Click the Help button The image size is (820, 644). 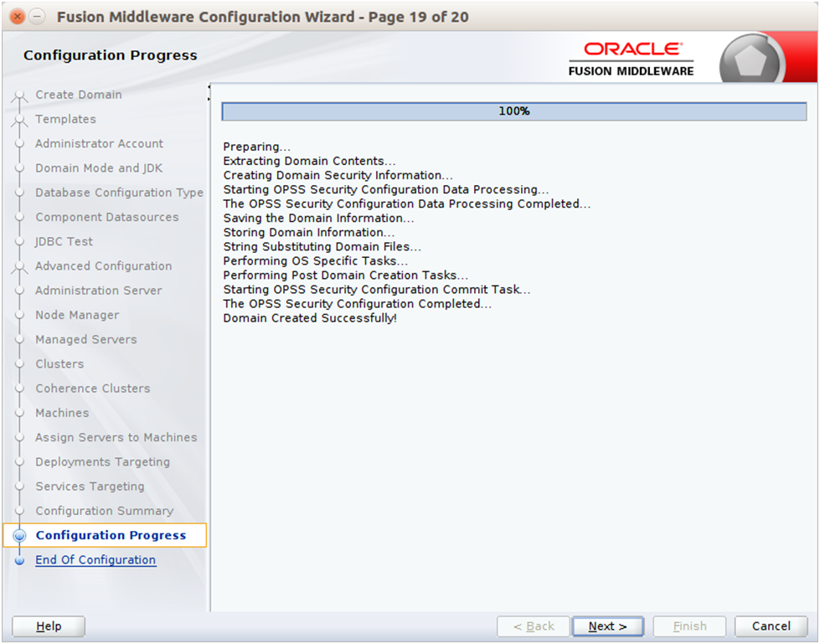pyautogui.click(x=49, y=626)
